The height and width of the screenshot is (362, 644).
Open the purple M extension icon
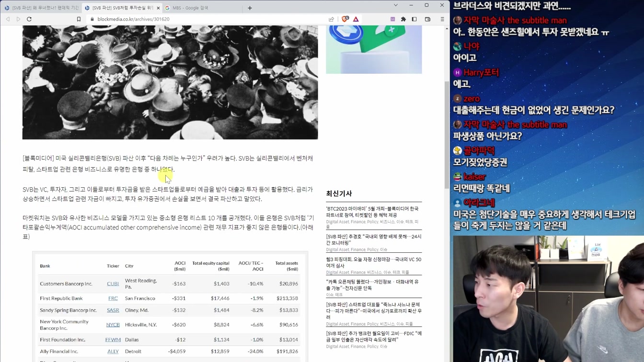click(x=393, y=19)
